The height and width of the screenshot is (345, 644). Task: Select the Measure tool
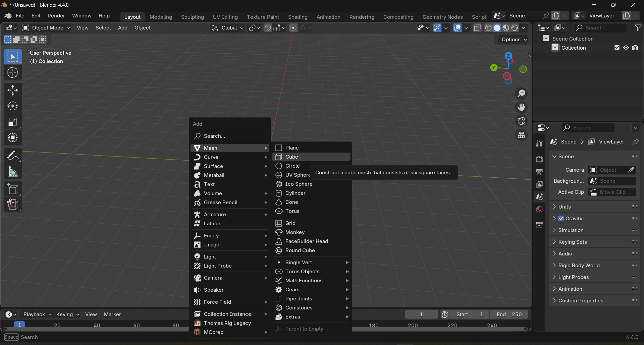click(x=13, y=172)
